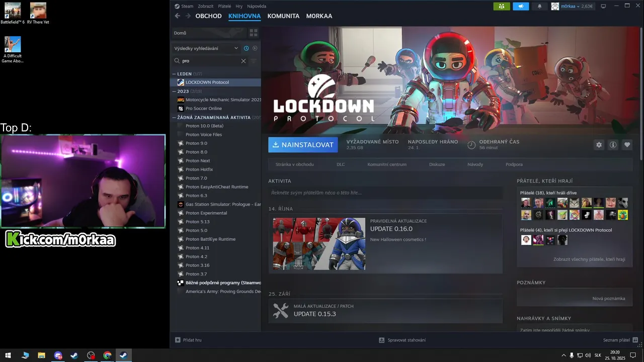Select LOCKDOWN Protocol in library list
644x362 pixels.
coord(216,82)
